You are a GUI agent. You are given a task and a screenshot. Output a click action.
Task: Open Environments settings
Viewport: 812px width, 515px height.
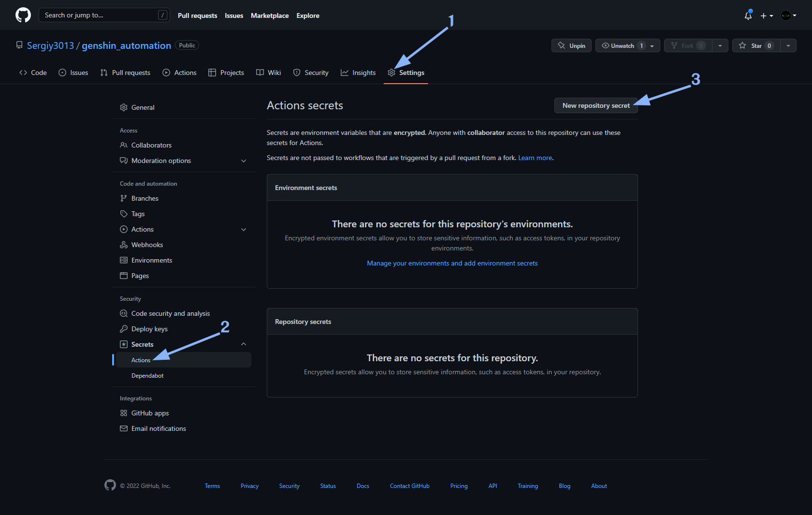[184, 260]
